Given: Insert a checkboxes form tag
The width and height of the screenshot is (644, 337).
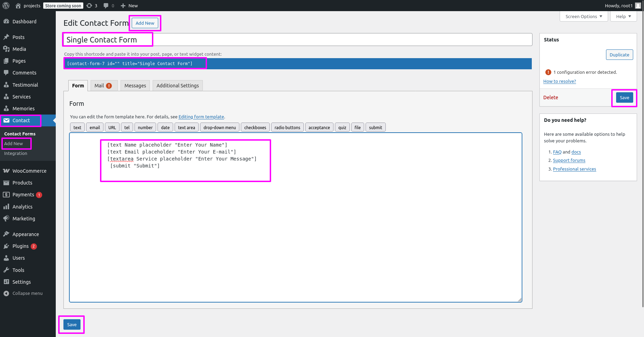Looking at the screenshot, I should 255,127.
